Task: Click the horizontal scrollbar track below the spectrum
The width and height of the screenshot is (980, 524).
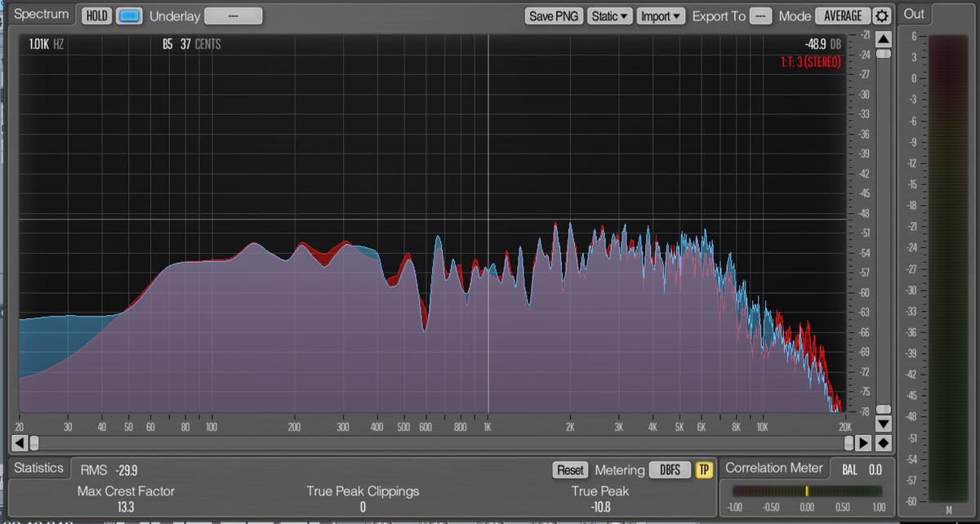Action: coord(442,443)
